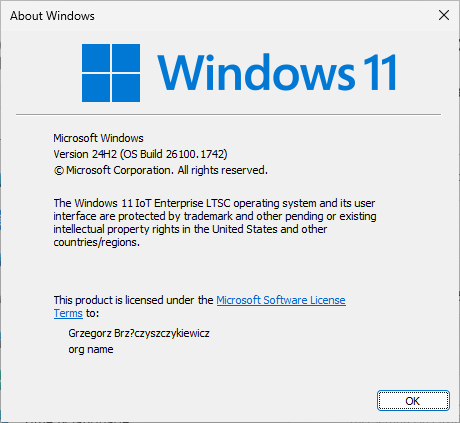Click the bottom-right pane of Windows logo
The height and width of the screenshot is (423, 460).
pyautogui.click(x=126, y=88)
